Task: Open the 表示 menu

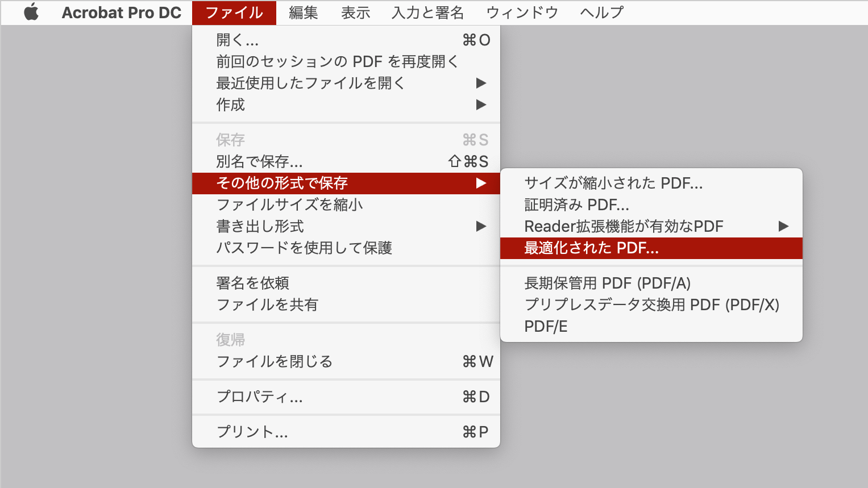Action: pos(355,12)
